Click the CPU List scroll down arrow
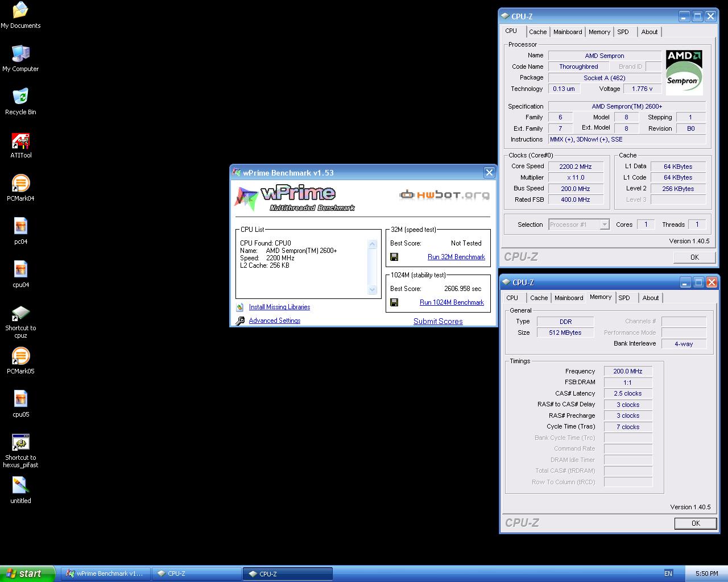Viewport: 728px width, 582px height. (373, 290)
